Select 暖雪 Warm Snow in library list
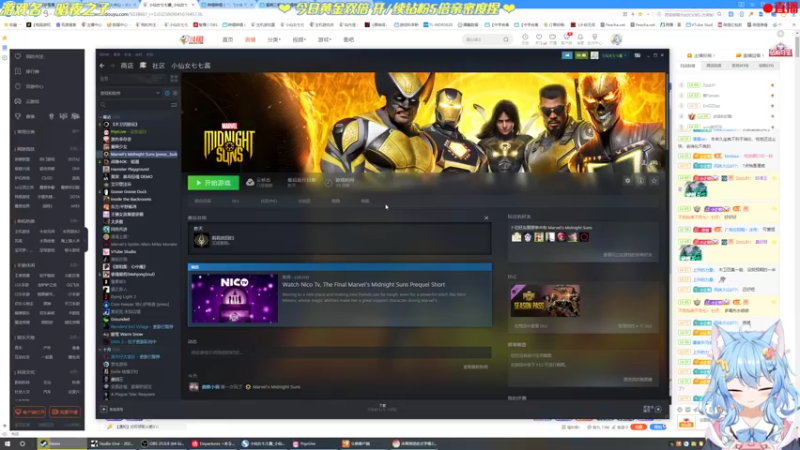 (x=126, y=335)
